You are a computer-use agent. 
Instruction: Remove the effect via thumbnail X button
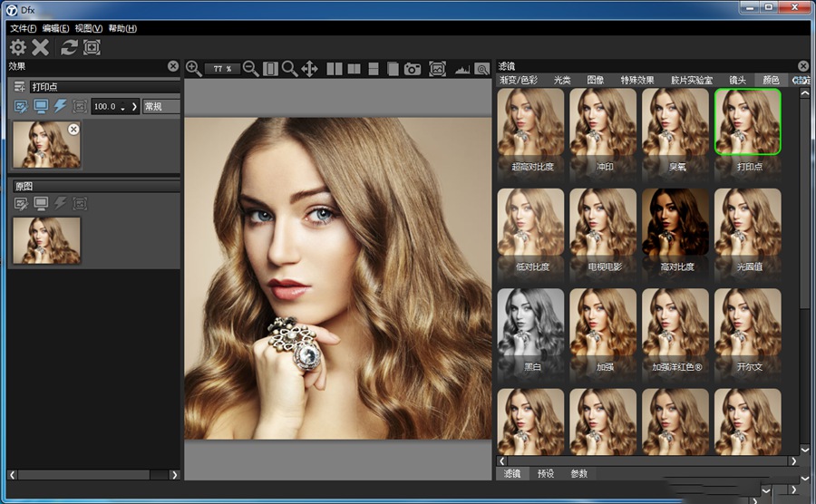(73, 130)
